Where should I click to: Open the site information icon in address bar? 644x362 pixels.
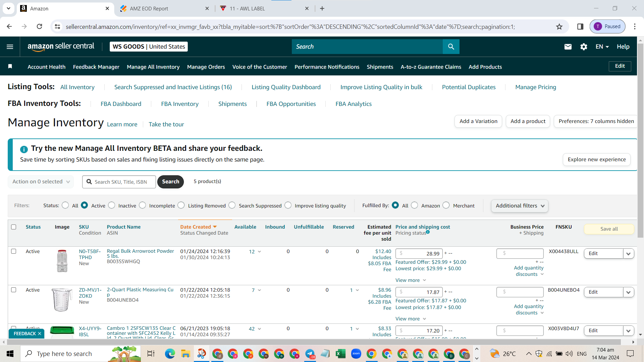tap(58, 26)
